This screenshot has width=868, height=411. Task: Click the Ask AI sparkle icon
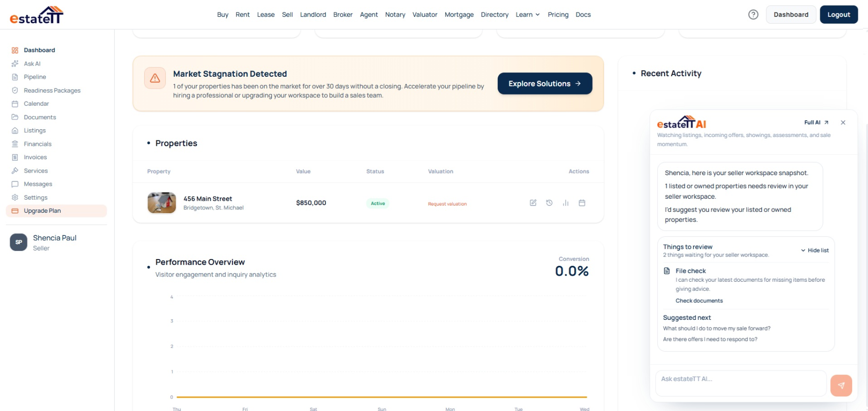(x=15, y=64)
